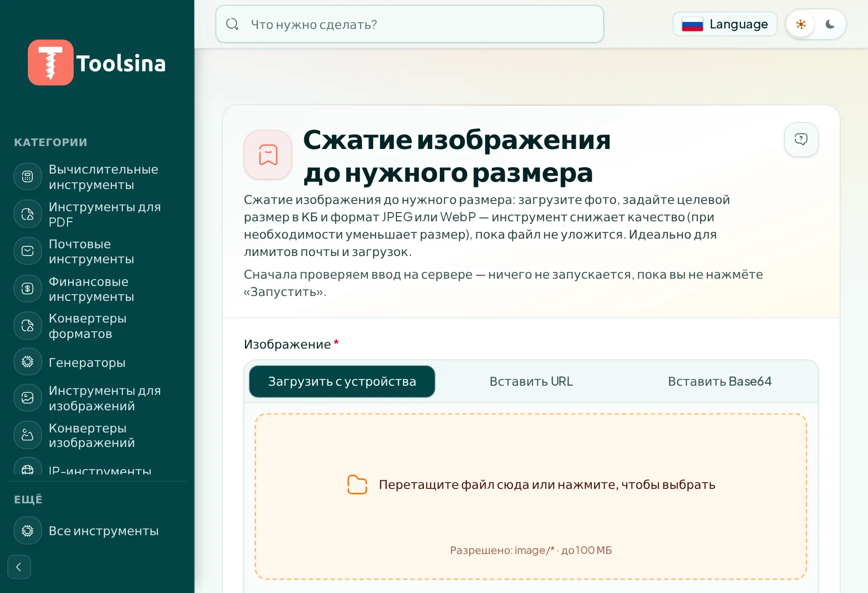Open Вычислительные инструменты category
Screen dimensions: 868x593
[x=97, y=177]
